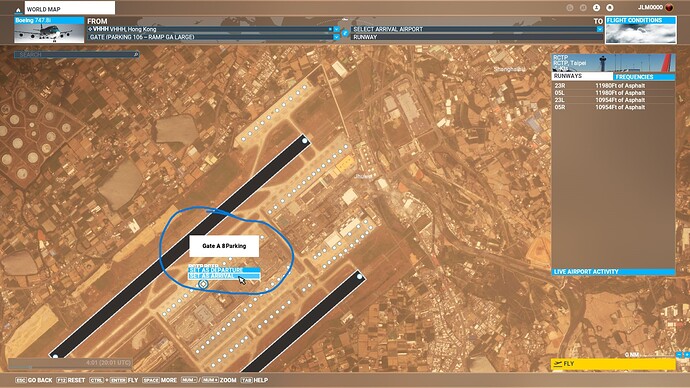Open the Select Arrival Airport dropdown
Image resolution: width=690 pixels, height=388 pixels.
pyautogui.click(x=599, y=29)
